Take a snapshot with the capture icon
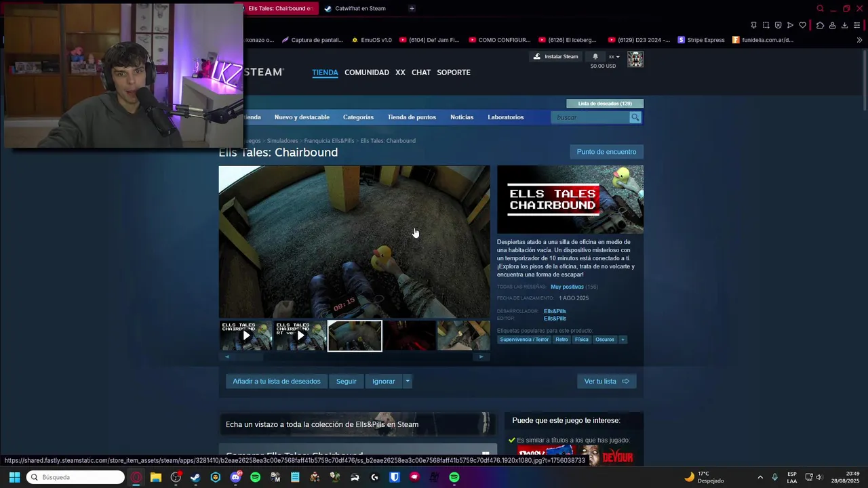This screenshot has height=488, width=868. tap(766, 25)
